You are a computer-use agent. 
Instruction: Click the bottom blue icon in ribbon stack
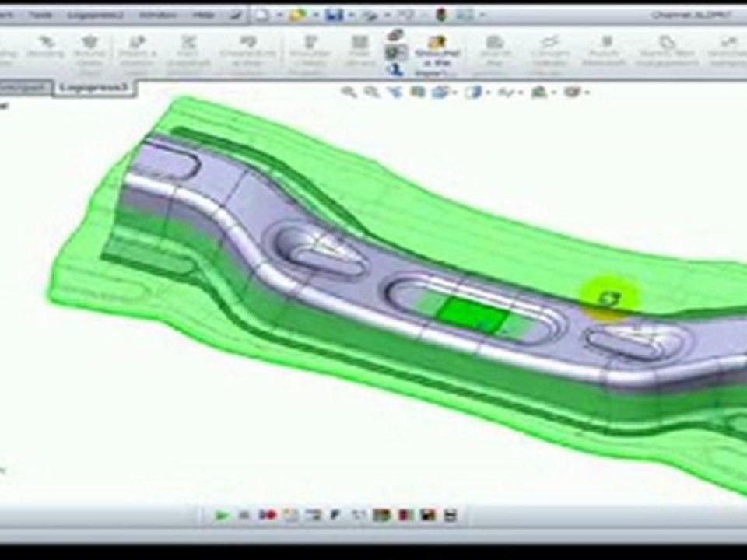coord(395,70)
